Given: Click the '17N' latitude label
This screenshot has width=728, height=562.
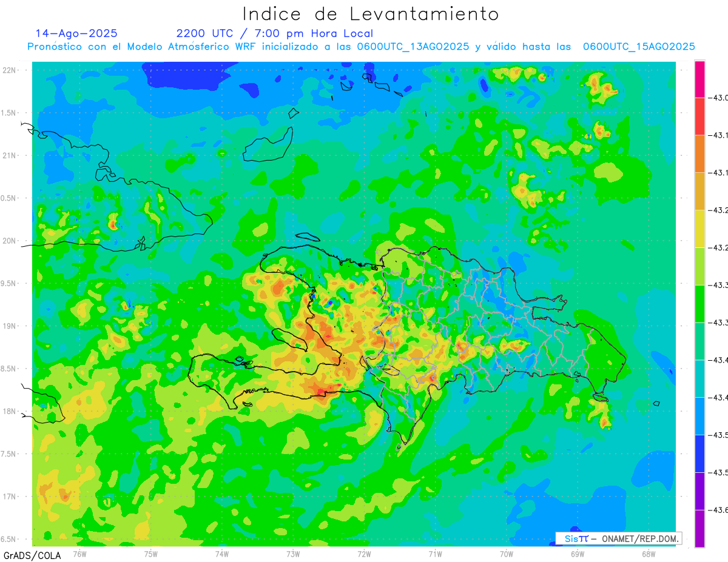Looking at the screenshot, I should (8, 497).
